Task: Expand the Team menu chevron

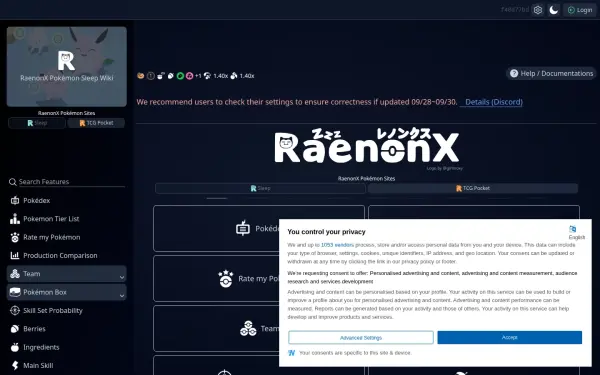Action: 122,277
